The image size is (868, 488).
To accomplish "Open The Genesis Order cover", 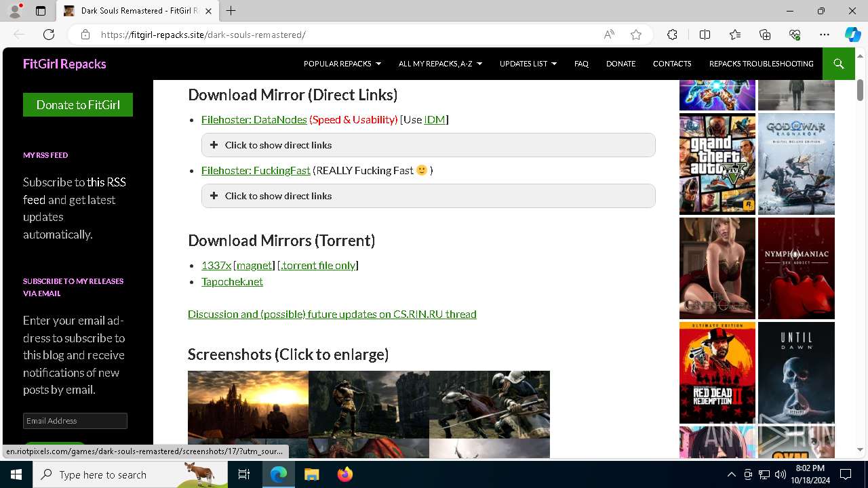I will click(x=717, y=268).
